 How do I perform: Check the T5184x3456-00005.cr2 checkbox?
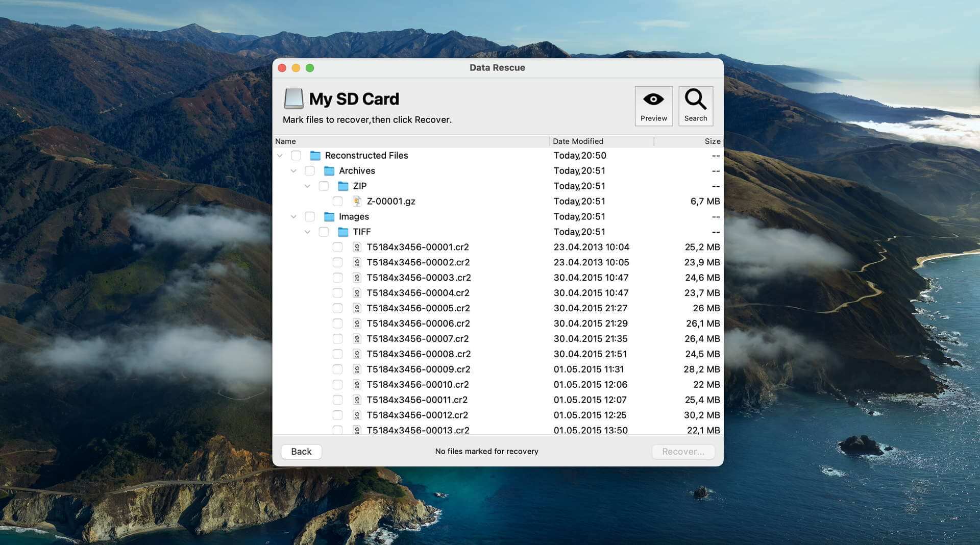(337, 308)
